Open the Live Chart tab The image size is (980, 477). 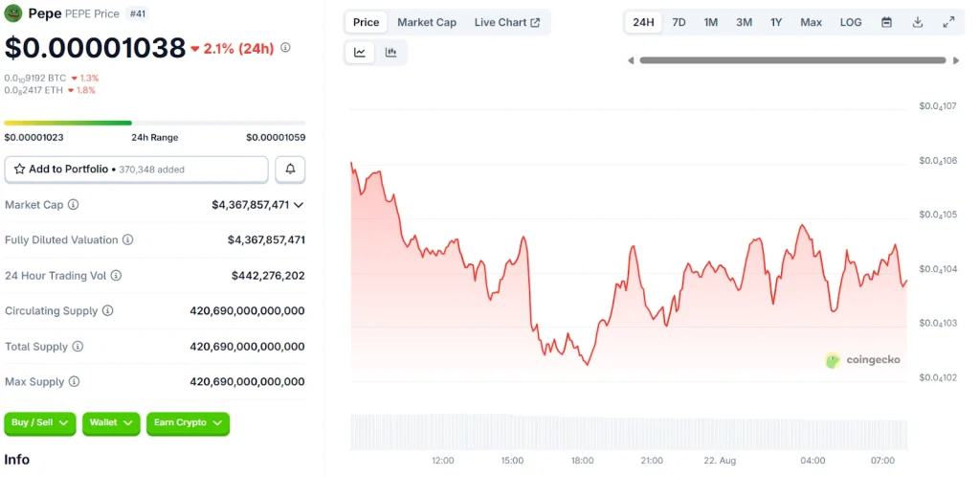click(507, 22)
